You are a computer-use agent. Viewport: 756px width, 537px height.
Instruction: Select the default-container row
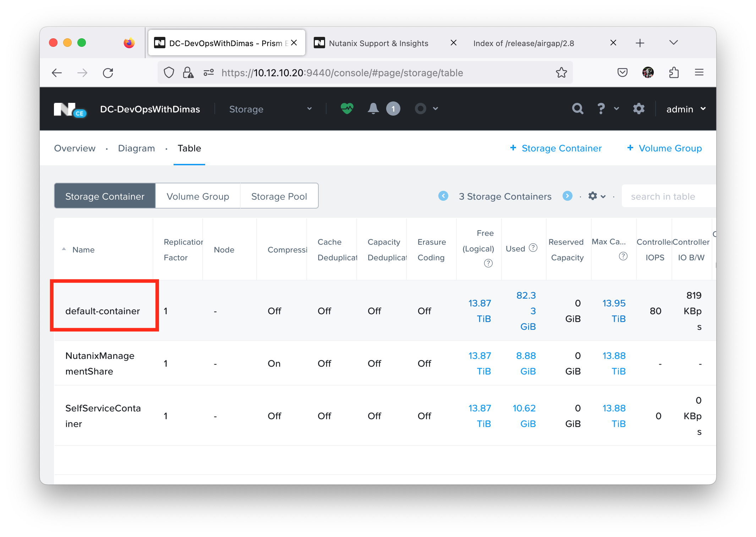click(x=385, y=311)
